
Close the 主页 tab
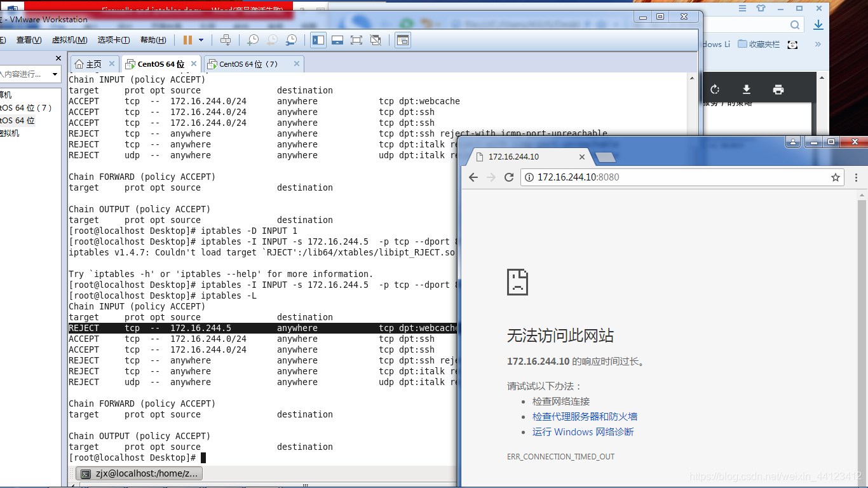click(112, 64)
